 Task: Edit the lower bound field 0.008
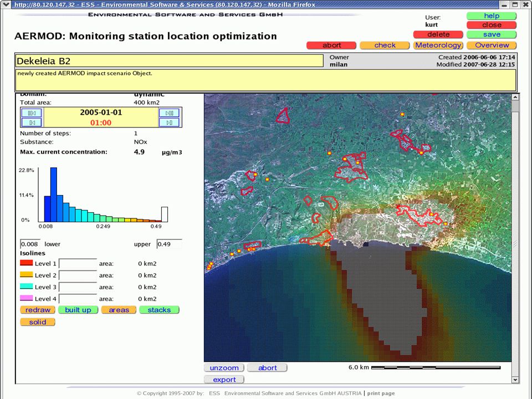(30, 244)
